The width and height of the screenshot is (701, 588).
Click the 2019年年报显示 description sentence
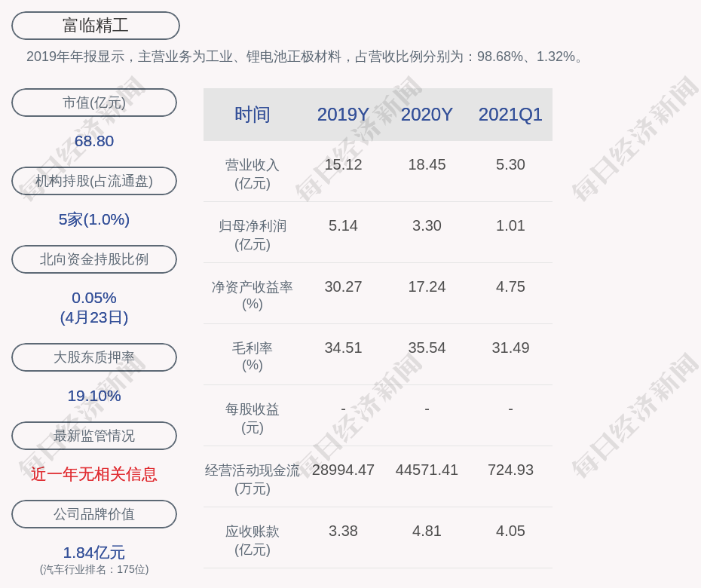pyautogui.click(x=306, y=57)
